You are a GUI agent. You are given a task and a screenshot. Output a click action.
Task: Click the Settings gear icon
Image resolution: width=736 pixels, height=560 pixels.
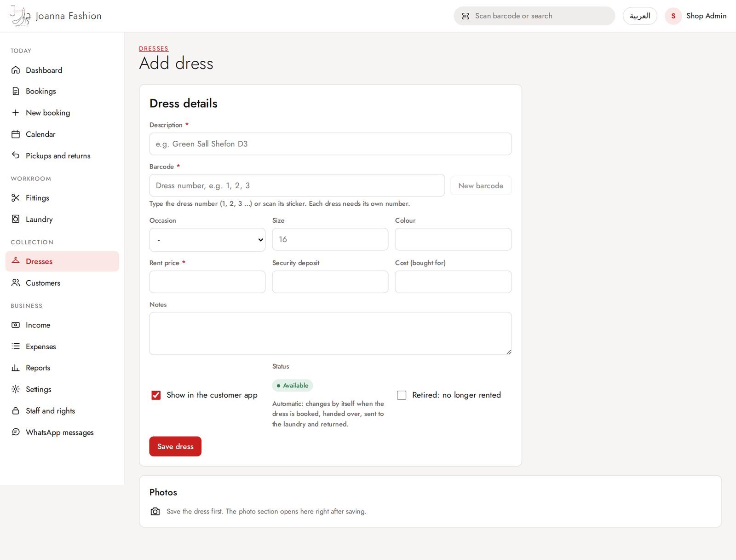click(x=16, y=389)
